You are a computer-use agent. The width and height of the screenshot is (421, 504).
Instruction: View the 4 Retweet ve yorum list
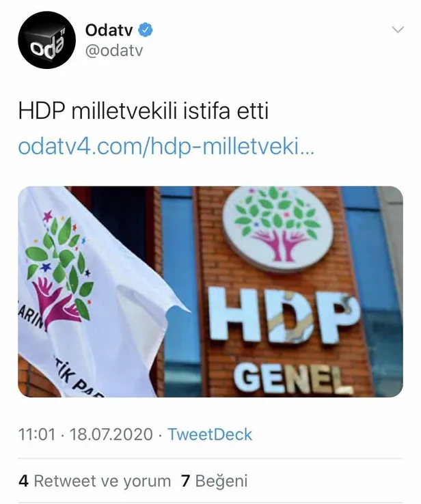tap(95, 481)
